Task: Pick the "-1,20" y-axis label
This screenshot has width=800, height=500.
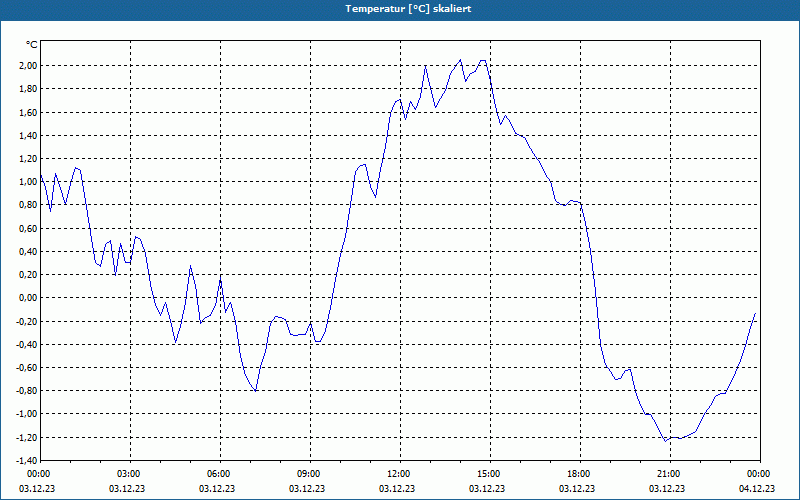Action: pyautogui.click(x=27, y=437)
